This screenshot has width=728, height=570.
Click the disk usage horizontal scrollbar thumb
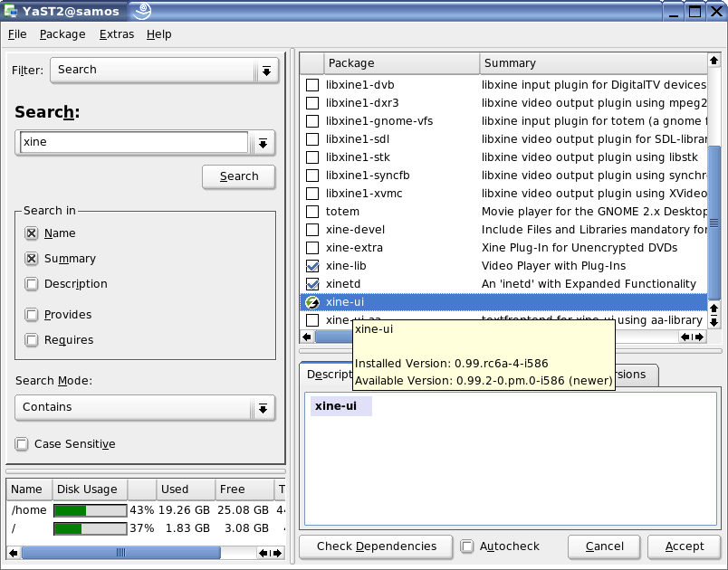point(120,553)
